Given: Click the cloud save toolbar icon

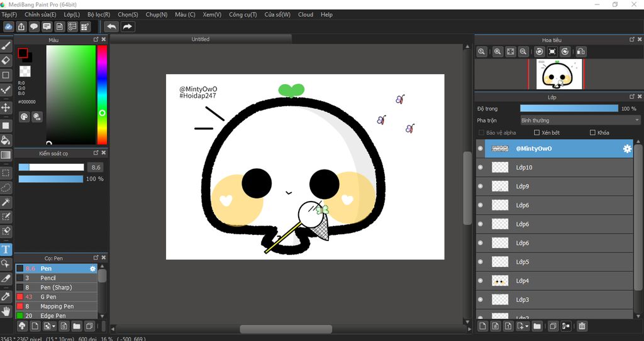Looking at the screenshot, I should tap(8, 26).
